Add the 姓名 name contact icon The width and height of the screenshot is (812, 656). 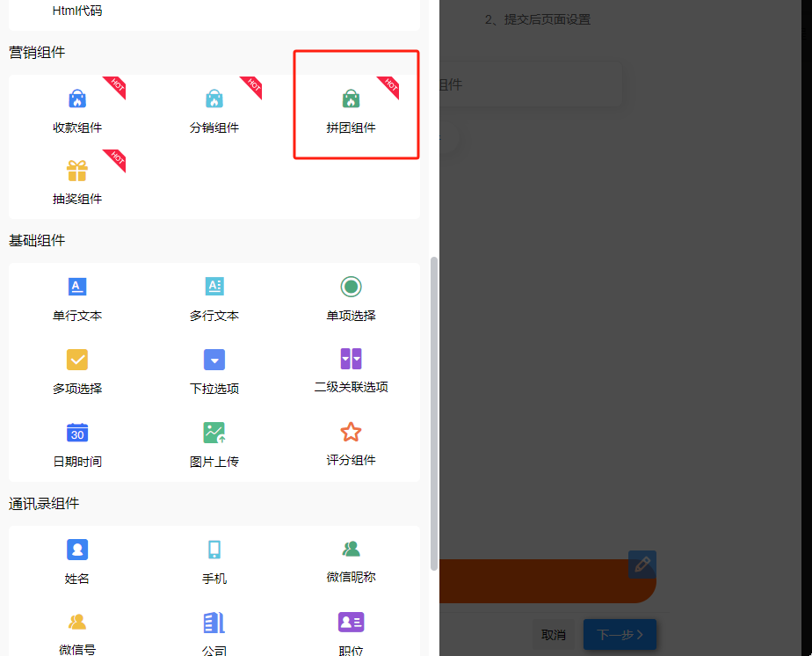point(77,550)
